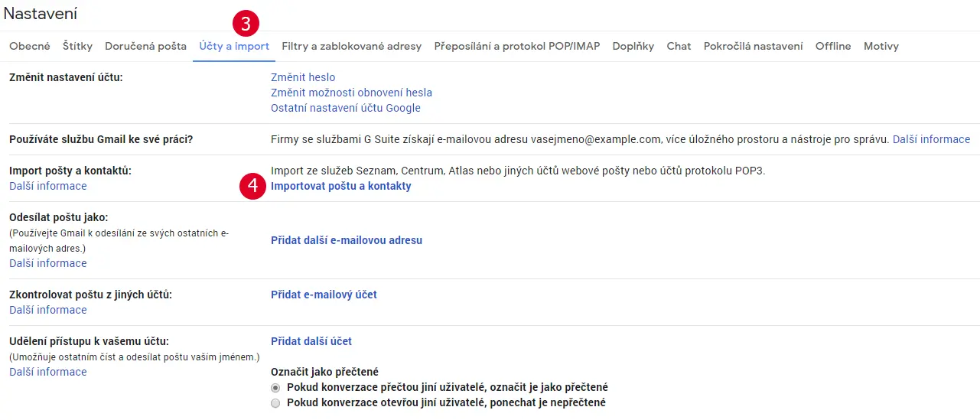Click the red step 4 marker badge
Viewport: 980px width, 420px height.
tap(252, 187)
